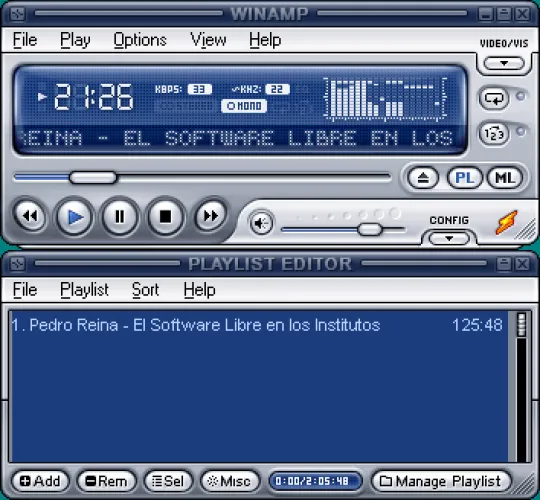Open the Playlist menu
Image resolution: width=540 pixels, height=500 pixels.
point(84,290)
